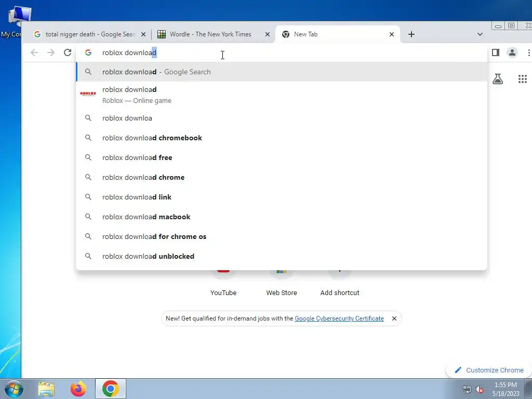Open the network tray icon
The width and height of the screenshot is (532, 399).
coord(467,390)
